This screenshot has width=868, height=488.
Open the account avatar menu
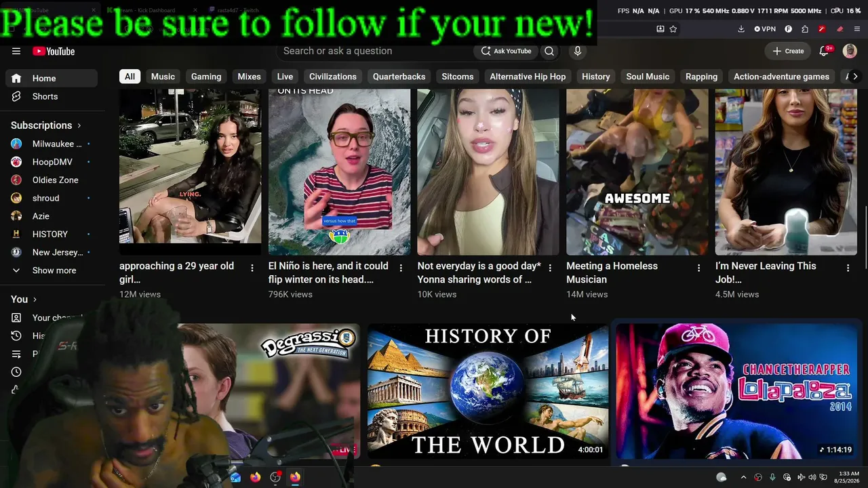[850, 51]
